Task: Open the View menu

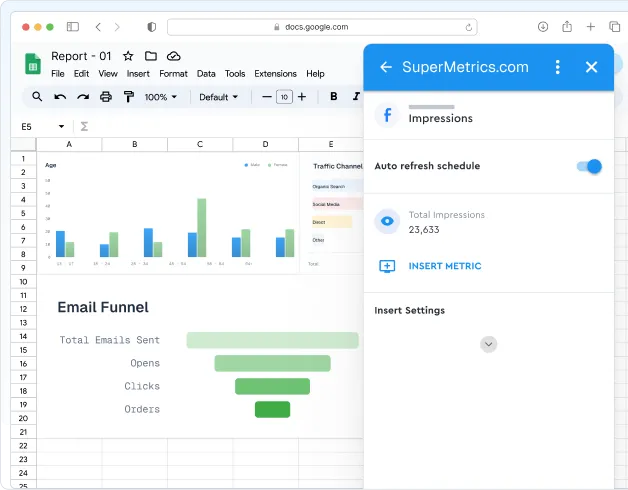Action: pyautogui.click(x=108, y=74)
